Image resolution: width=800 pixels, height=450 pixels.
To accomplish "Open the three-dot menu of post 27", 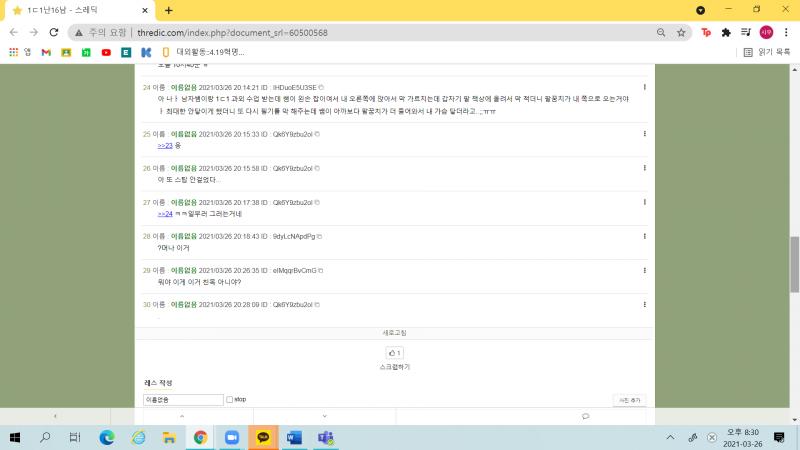I will point(644,202).
